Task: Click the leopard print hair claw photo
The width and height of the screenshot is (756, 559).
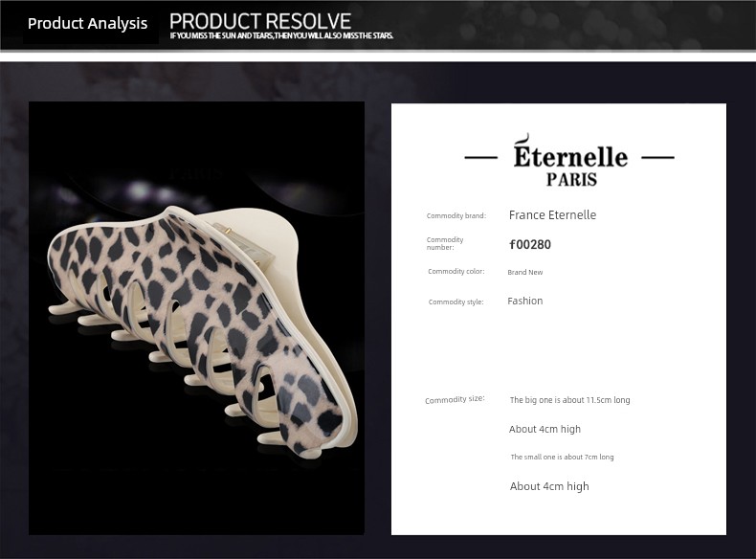Action: [x=196, y=318]
